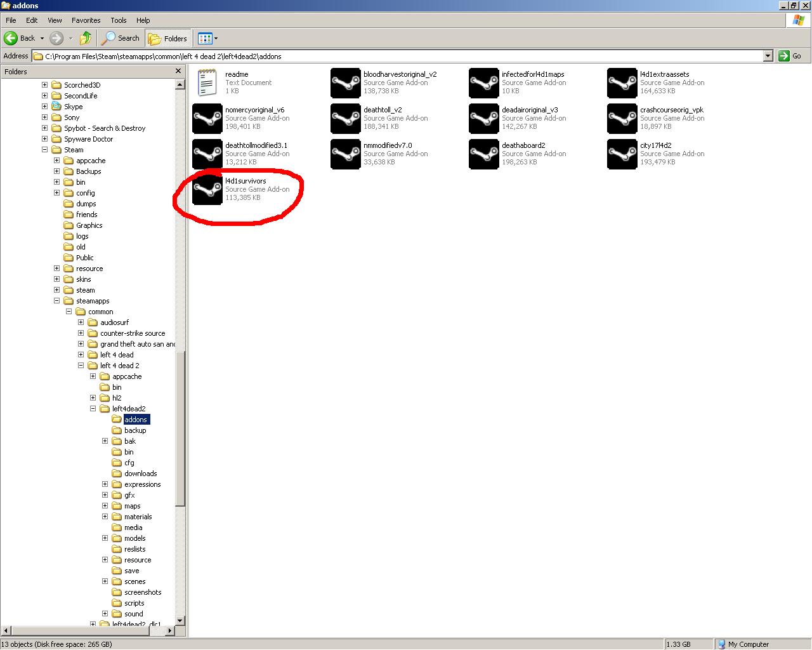Select the deathtollmodified3.1 add-on icon
The height and width of the screenshot is (650, 812).
pos(207,154)
